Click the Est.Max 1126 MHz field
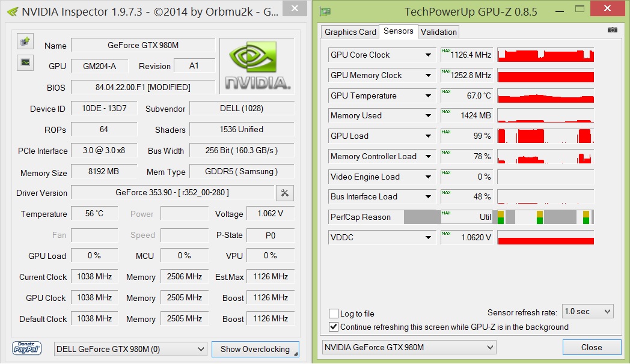The height and width of the screenshot is (364, 630). (x=271, y=276)
